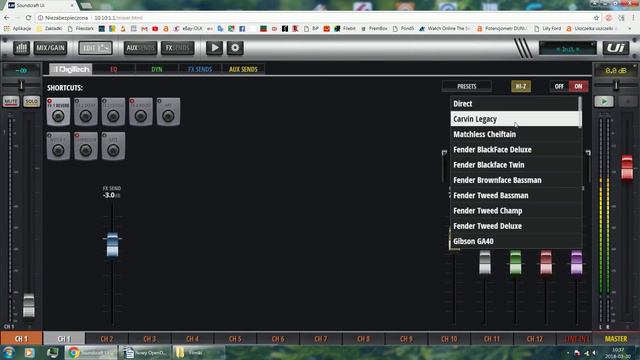The width and height of the screenshot is (640, 360).
Task: Go back in browser history
Action: click(x=7, y=18)
